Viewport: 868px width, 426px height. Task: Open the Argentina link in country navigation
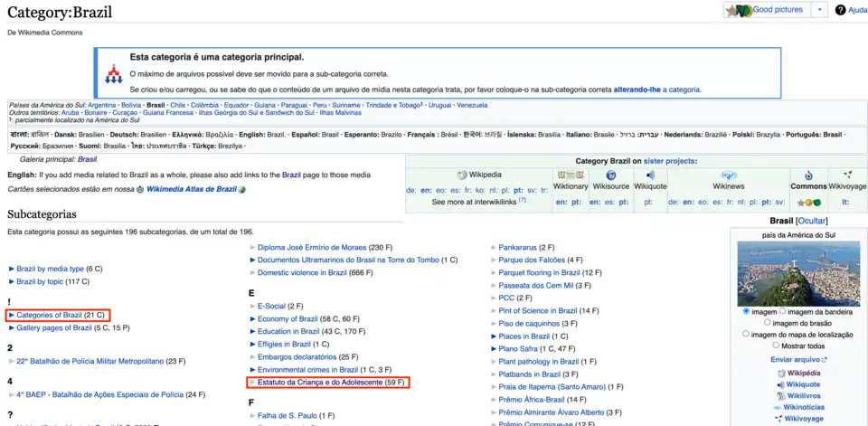101,105
